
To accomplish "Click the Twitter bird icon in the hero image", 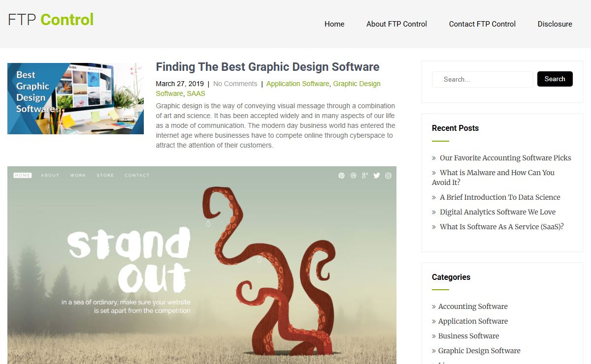I will click(x=377, y=176).
